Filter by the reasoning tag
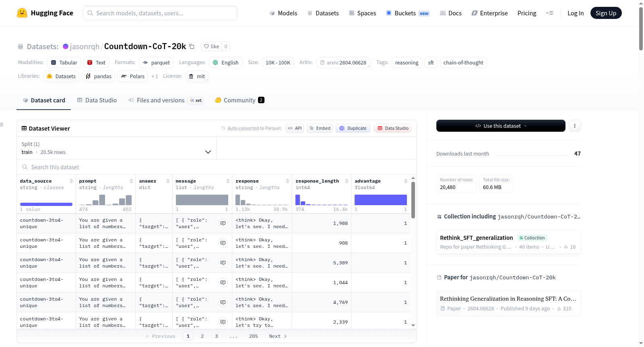The height and width of the screenshot is (347, 644). coord(407,62)
